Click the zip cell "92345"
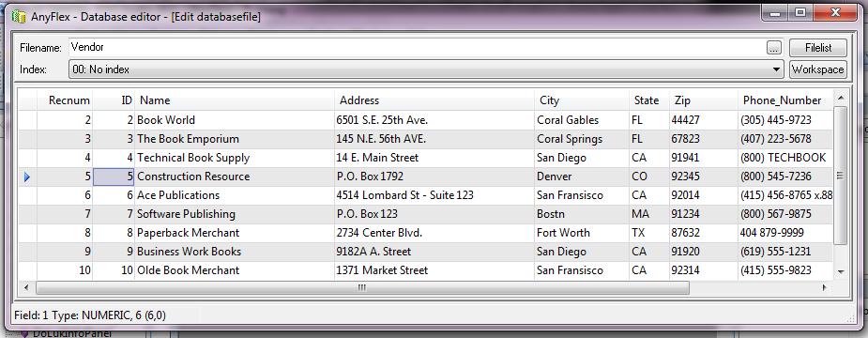This screenshot has height=338, width=868. pos(703,177)
